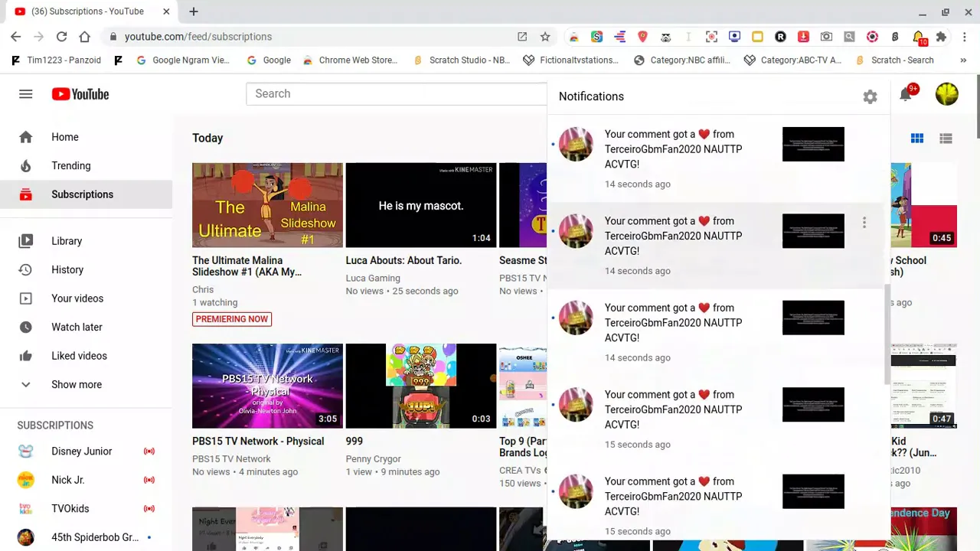Open 'He is my mascot' video thumbnail
Image resolution: width=980 pixels, height=551 pixels.
click(421, 204)
